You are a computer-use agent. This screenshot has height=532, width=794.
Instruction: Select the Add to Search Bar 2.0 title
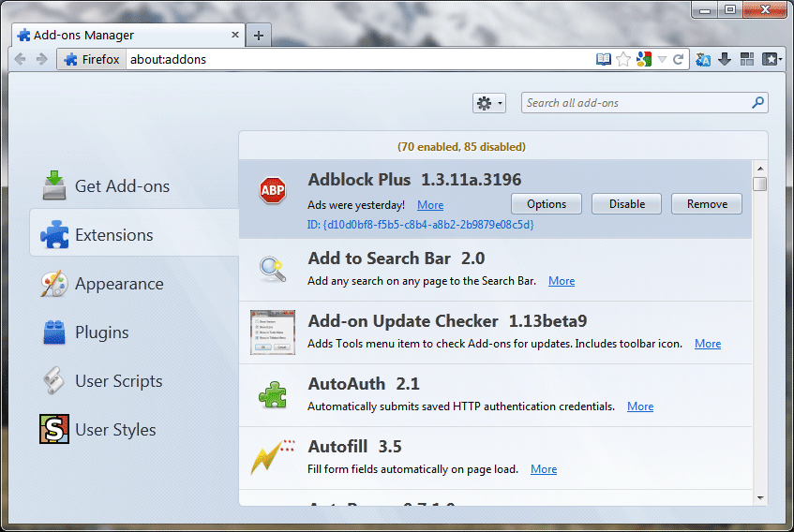tap(397, 259)
